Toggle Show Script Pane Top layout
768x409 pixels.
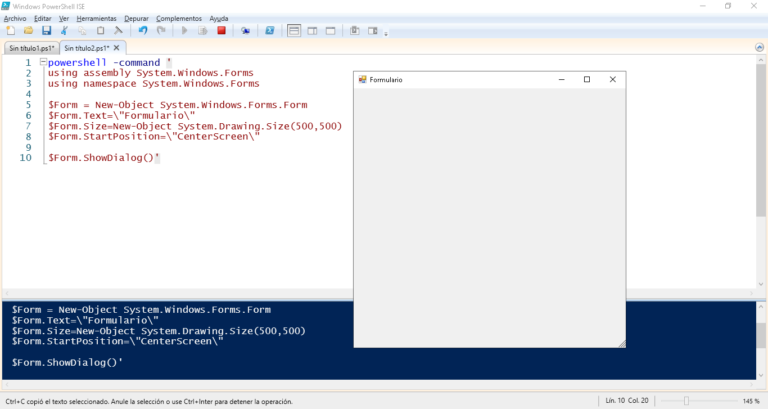point(294,31)
